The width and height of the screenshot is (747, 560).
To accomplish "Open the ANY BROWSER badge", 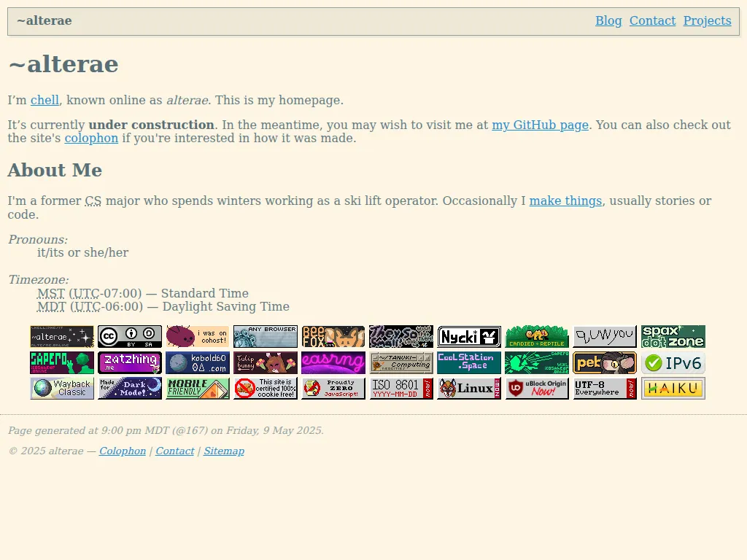I will [x=266, y=336].
